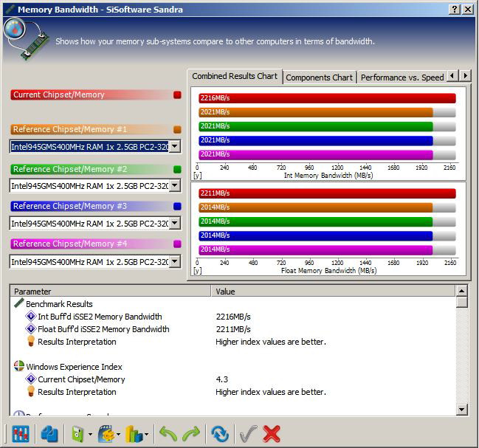This screenshot has width=479, height=448.
Task: Expand the Reference Chipset/Memory #4 combo box
Action: (x=174, y=261)
